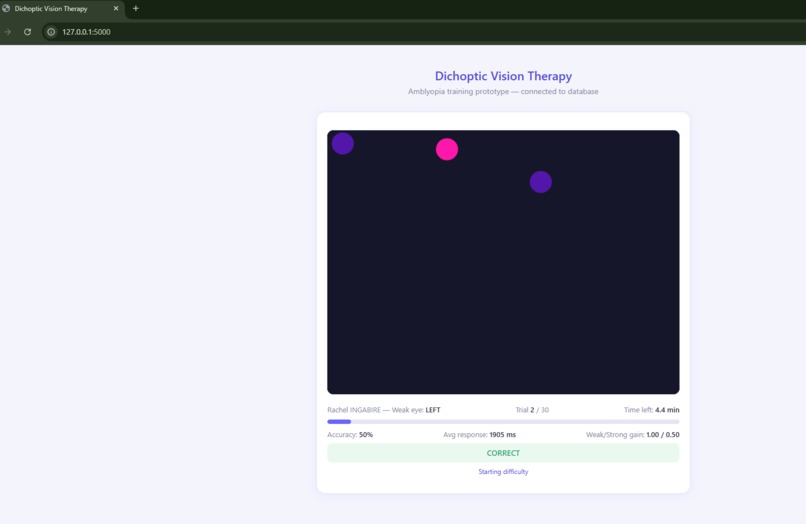Image resolution: width=806 pixels, height=524 pixels.
Task: Reload the page with the refresh icon
Action: [x=27, y=32]
